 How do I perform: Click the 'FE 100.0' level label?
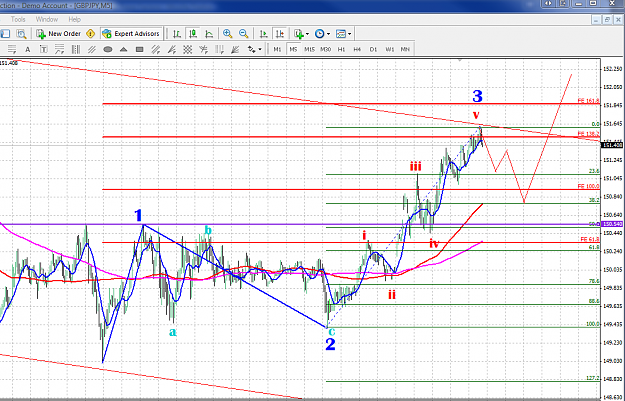pos(588,187)
